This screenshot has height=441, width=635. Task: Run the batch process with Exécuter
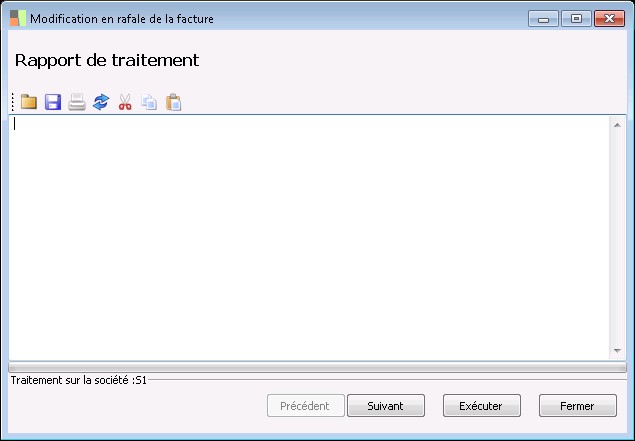[482, 406]
